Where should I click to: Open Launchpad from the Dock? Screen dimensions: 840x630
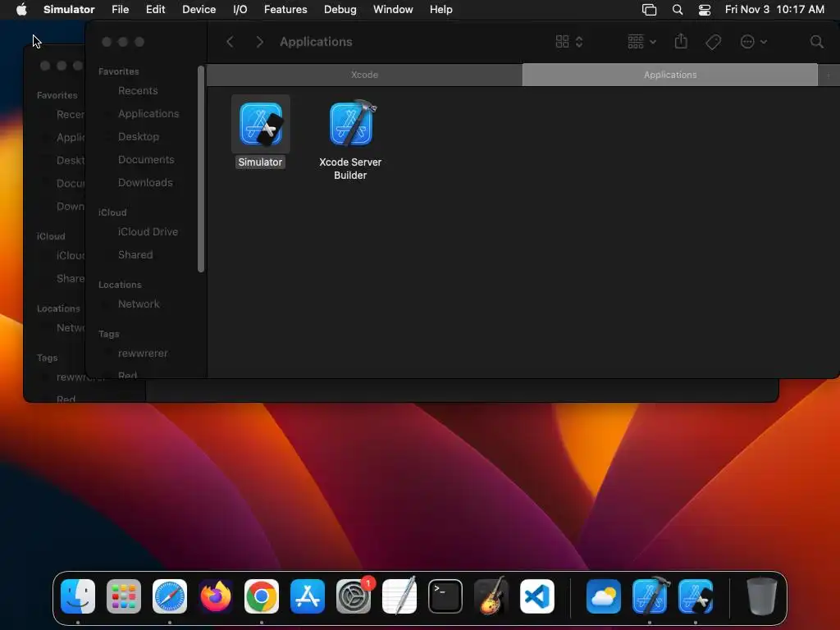pyautogui.click(x=124, y=596)
